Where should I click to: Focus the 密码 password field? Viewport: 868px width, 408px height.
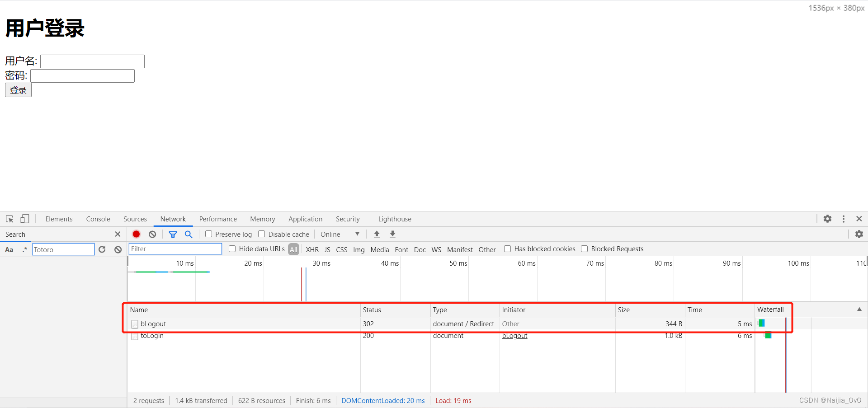click(x=82, y=76)
